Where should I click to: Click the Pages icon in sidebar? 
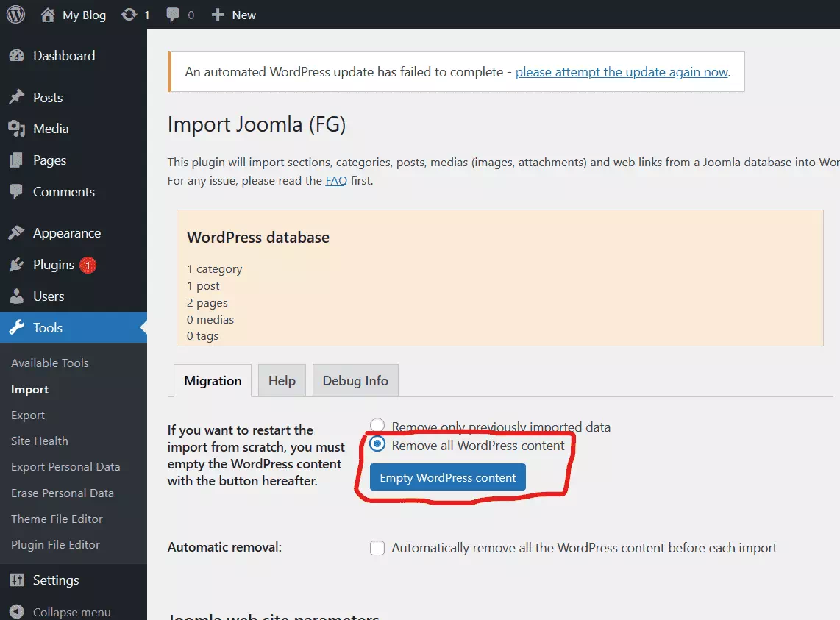17,160
